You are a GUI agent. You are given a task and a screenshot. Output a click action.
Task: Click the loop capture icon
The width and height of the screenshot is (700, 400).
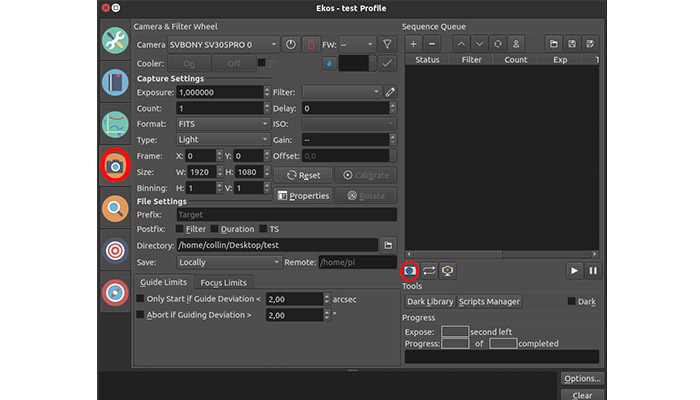pos(429,270)
